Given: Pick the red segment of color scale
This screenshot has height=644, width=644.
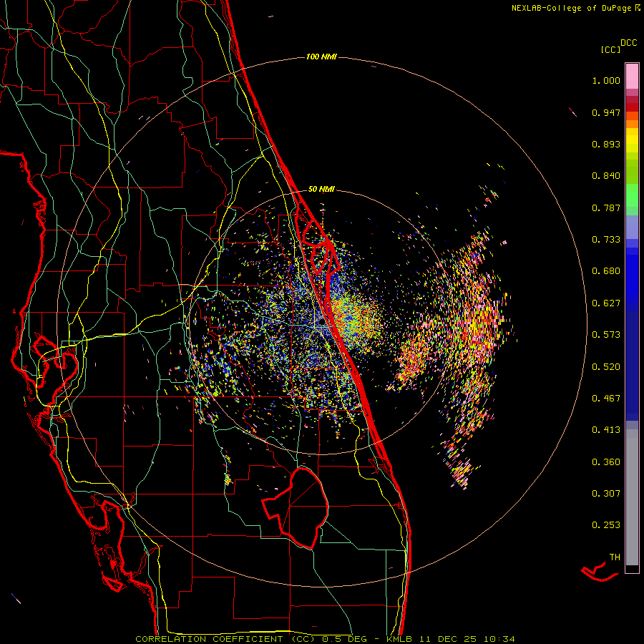Looking at the screenshot, I should (x=632, y=107).
